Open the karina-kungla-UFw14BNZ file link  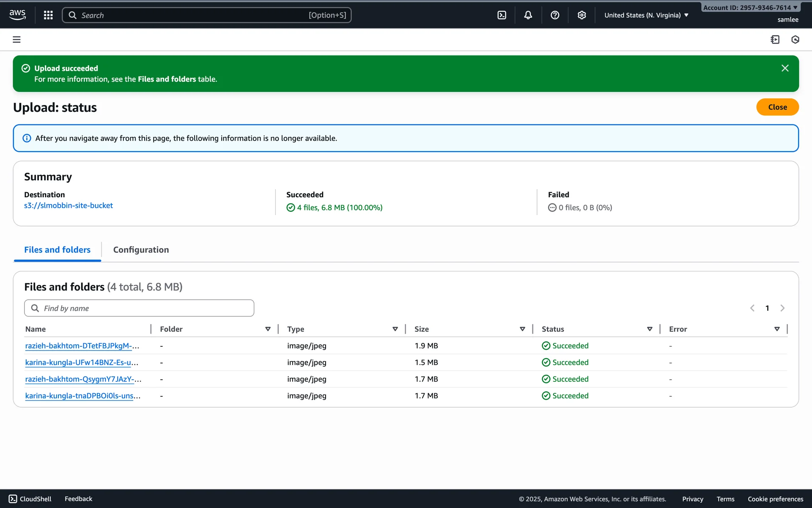pyautogui.click(x=82, y=362)
